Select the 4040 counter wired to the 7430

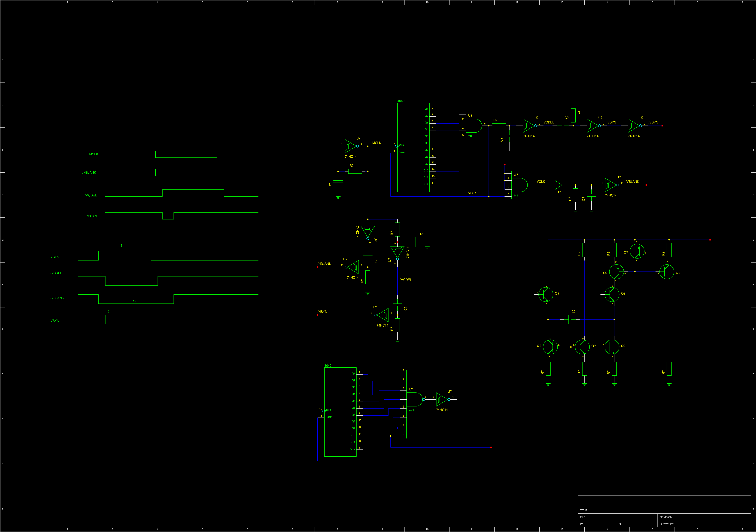[340, 412]
